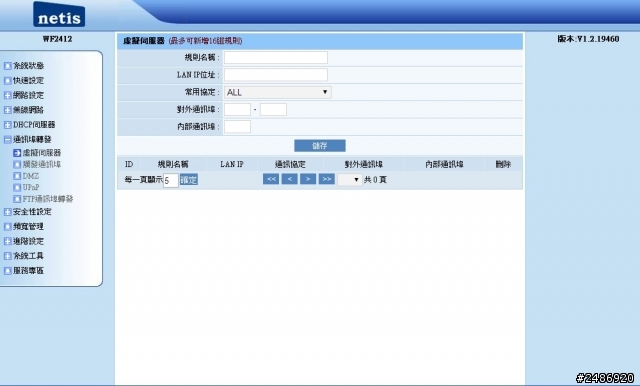Click the LAN IP column header

232,164
